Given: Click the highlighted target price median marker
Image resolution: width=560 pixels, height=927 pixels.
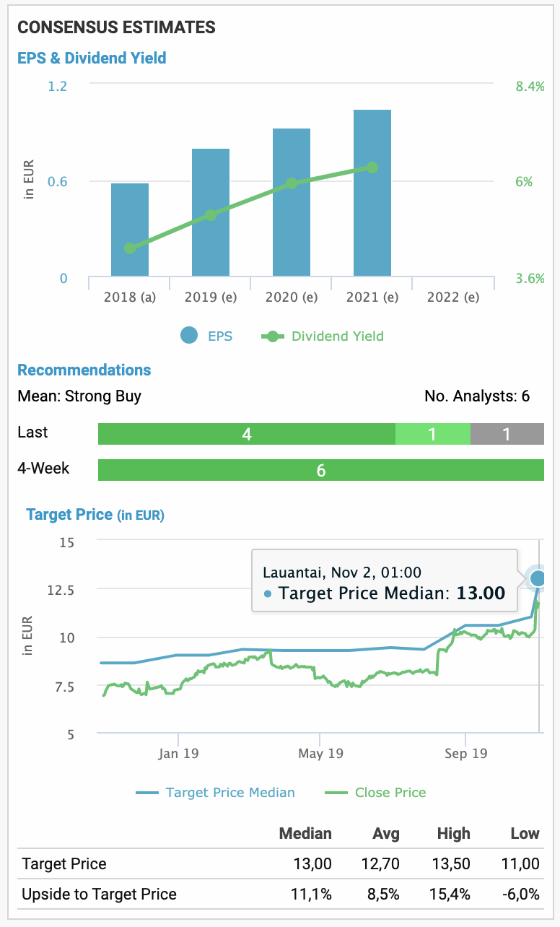Looking at the screenshot, I should click(x=538, y=578).
